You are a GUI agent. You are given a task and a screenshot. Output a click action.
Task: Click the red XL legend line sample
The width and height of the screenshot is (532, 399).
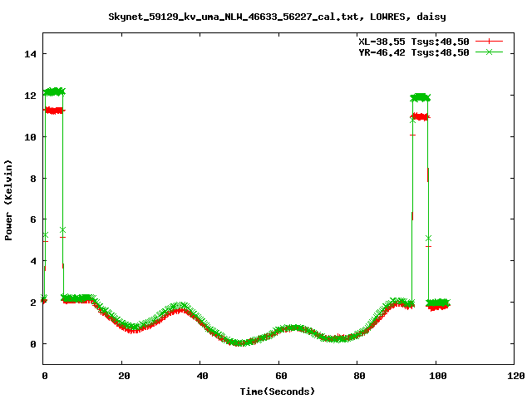pyautogui.click(x=489, y=42)
